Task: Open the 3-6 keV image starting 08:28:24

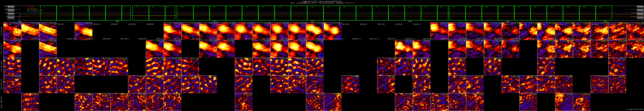Action: (x=510, y=31)
